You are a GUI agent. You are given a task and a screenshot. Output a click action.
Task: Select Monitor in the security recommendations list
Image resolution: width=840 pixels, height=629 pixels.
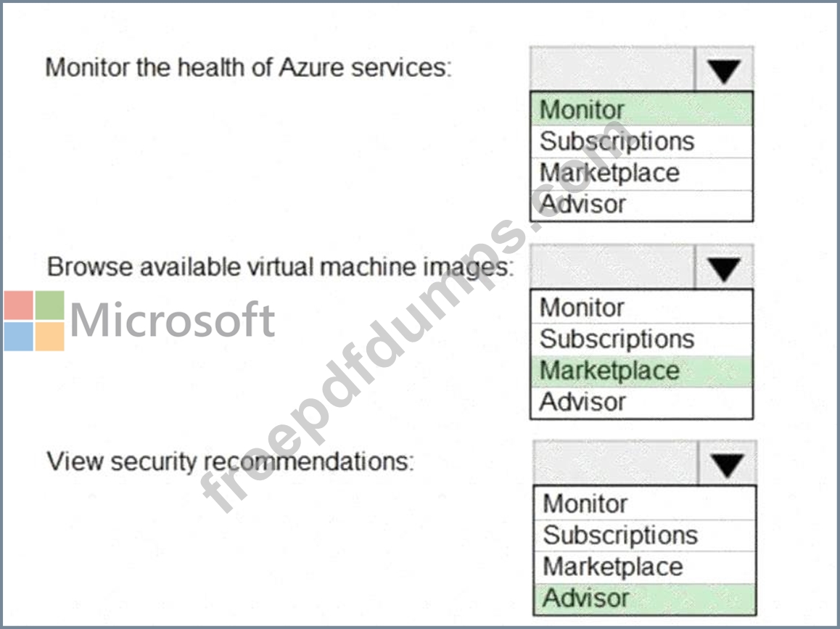[644, 503]
